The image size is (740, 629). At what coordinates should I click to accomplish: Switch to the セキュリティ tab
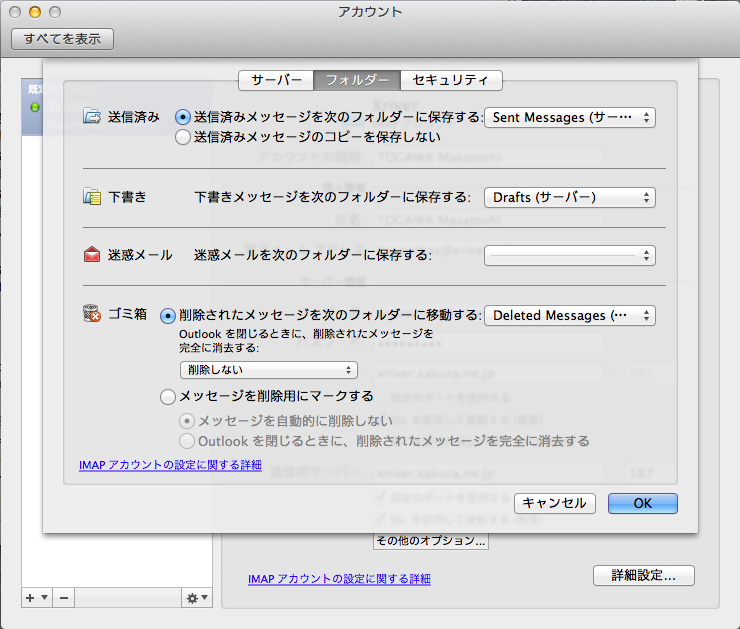(450, 80)
